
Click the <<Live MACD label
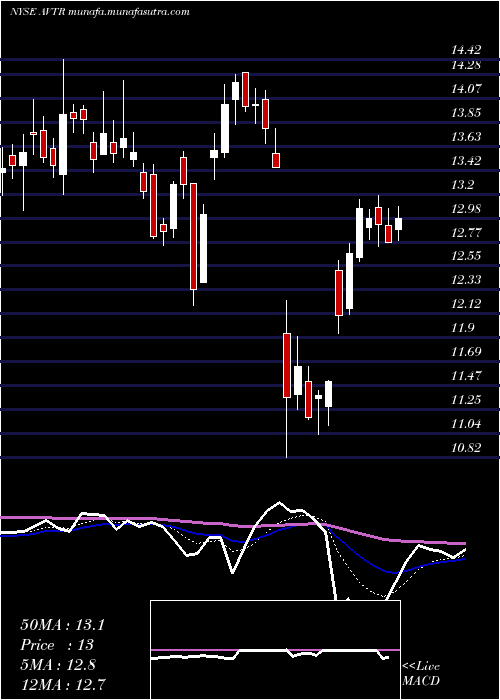point(421,674)
